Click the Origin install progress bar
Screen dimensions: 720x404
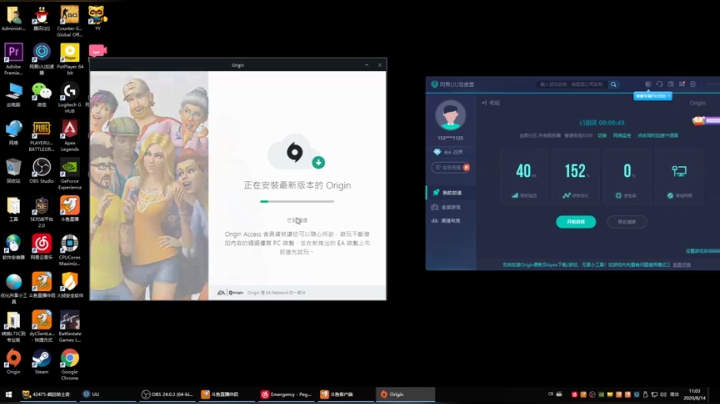click(x=297, y=201)
